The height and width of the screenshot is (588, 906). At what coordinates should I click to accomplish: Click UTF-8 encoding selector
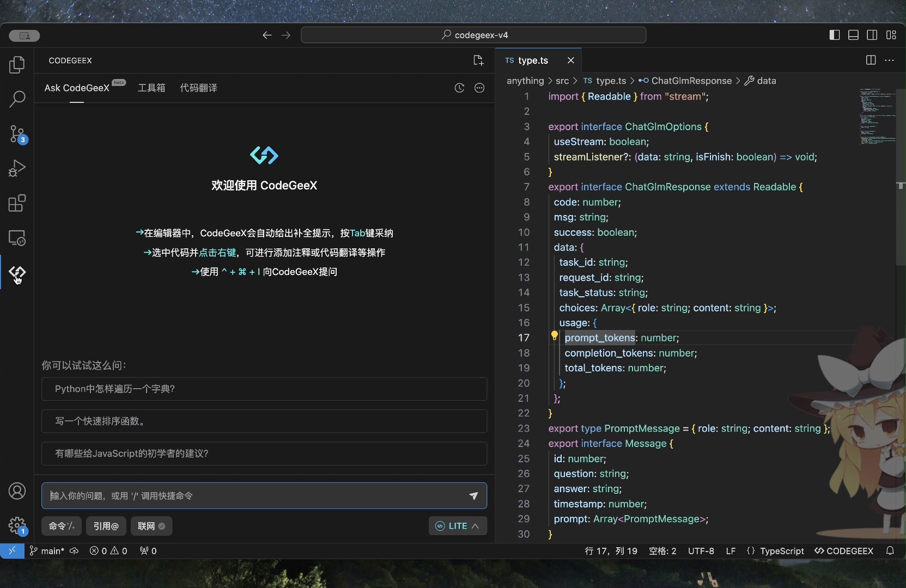tap(701, 551)
